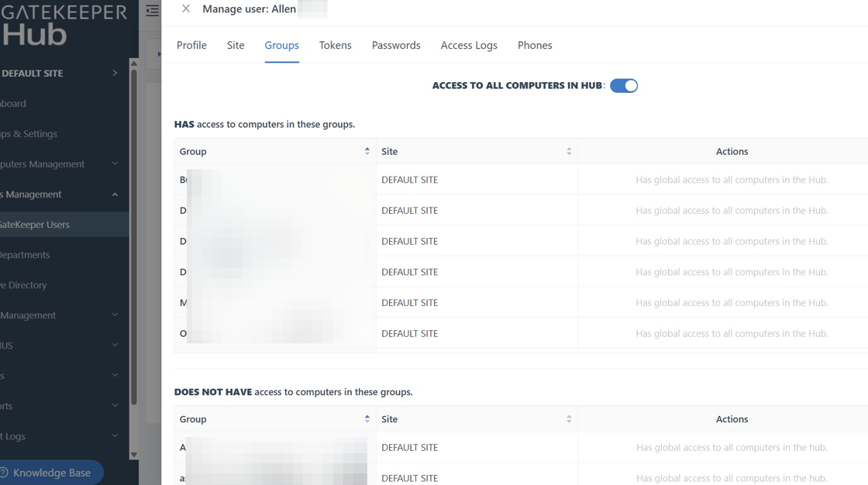Click Knowledge Base help question icon
Screen dimensions: 868x485
pos(4,473)
